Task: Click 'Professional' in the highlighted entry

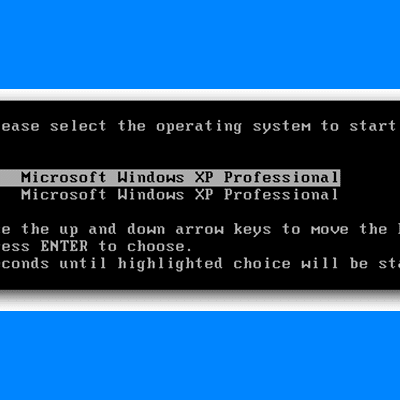Action: 281,178
